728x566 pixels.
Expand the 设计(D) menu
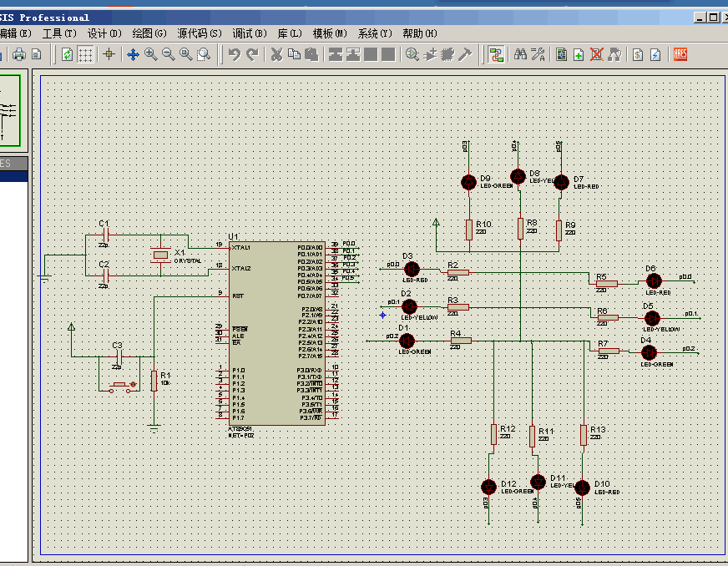click(x=104, y=33)
